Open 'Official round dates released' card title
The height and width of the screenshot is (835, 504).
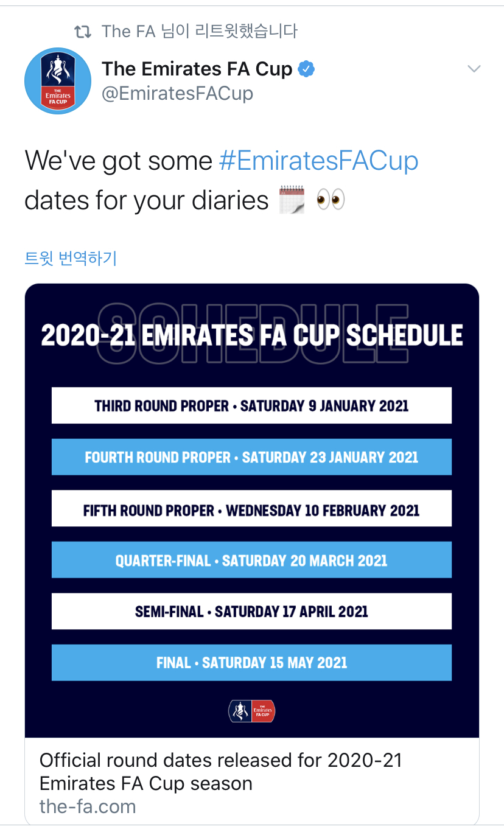coord(220,771)
